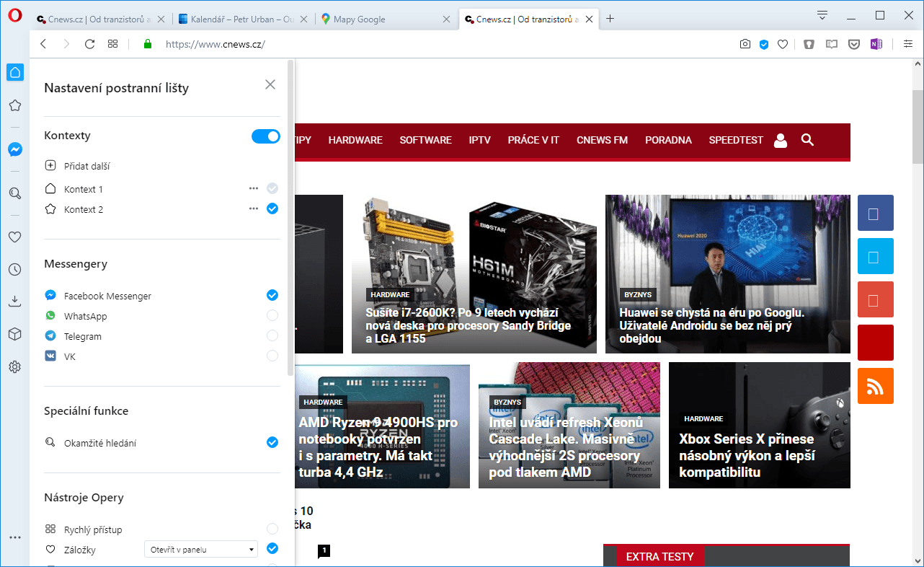Uncheck Okamžité hledání option
Image resolution: width=924 pixels, height=567 pixels.
272,442
